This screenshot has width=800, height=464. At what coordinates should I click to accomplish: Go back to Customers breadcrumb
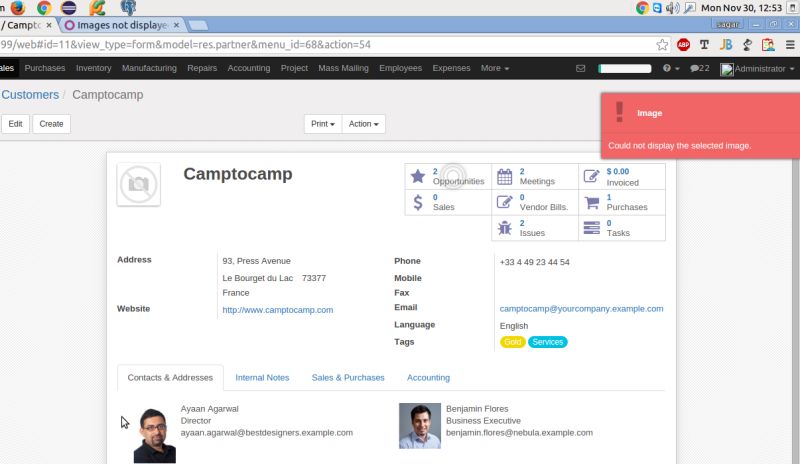[x=30, y=95]
